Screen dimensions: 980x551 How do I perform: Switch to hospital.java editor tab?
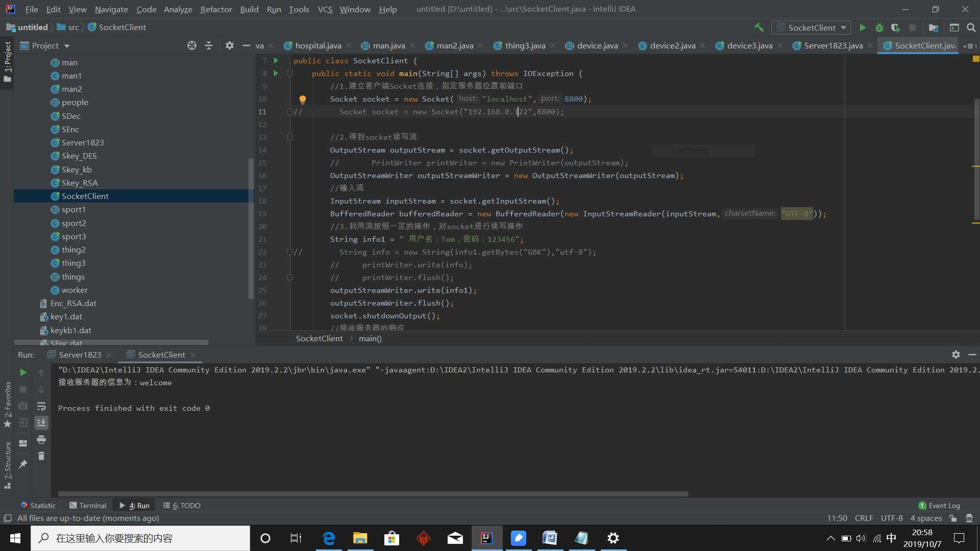click(x=318, y=45)
